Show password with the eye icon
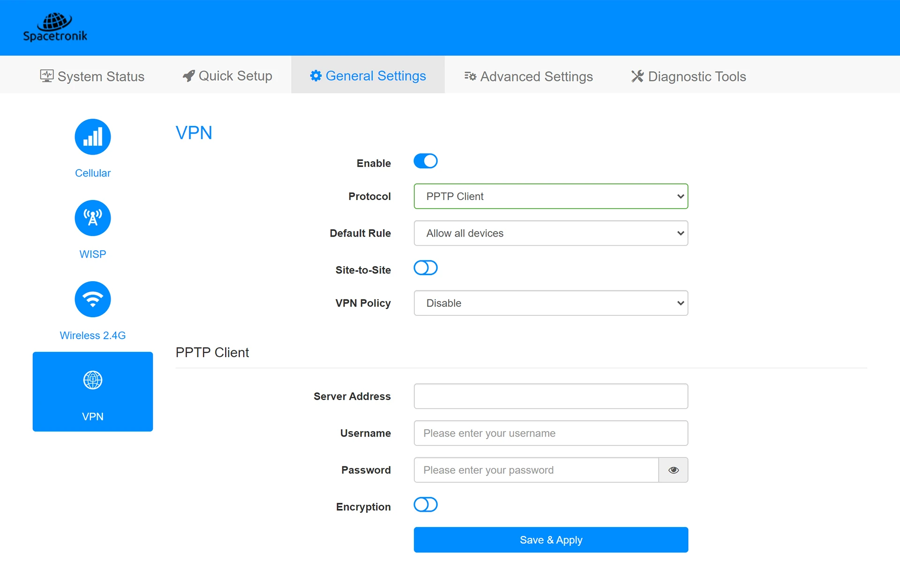Image resolution: width=900 pixels, height=588 pixels. pyautogui.click(x=674, y=470)
